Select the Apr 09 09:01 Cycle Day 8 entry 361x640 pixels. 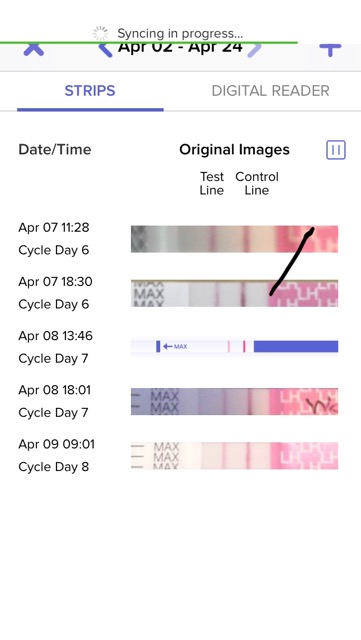[x=56, y=456]
